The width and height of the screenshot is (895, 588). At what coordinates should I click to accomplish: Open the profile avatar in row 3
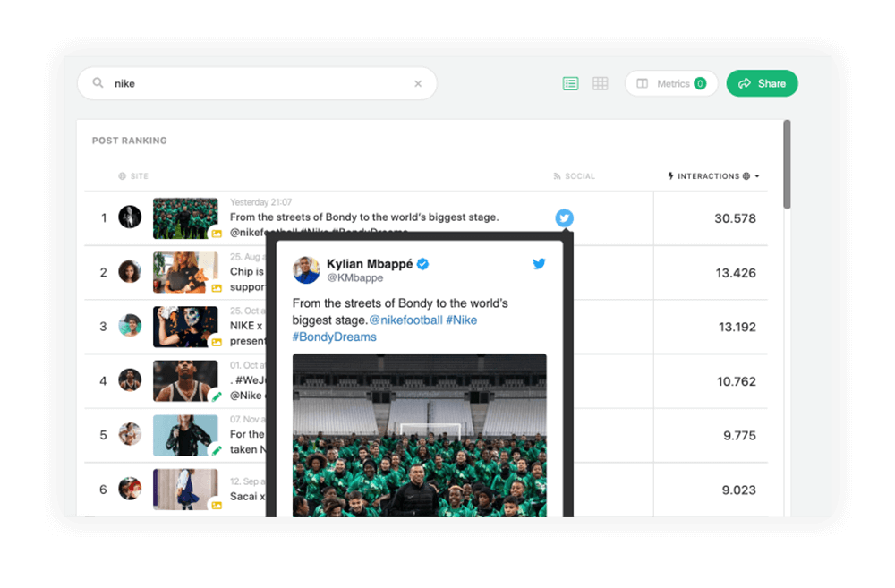coord(130,326)
